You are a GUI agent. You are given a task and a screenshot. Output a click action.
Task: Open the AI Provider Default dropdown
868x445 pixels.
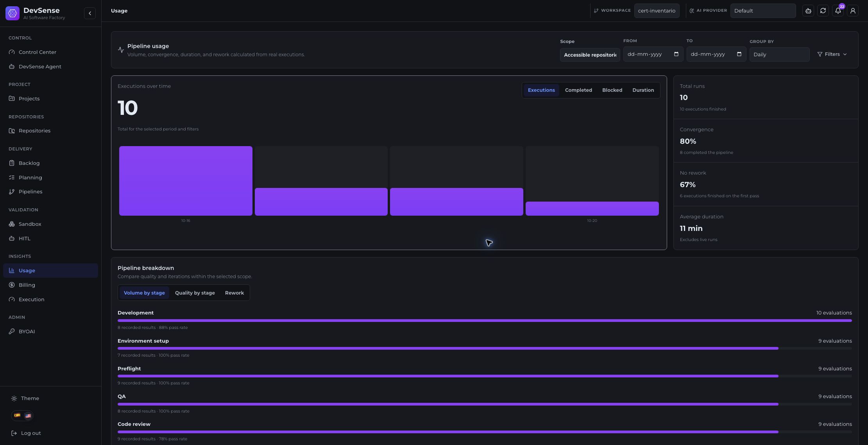[x=763, y=11]
